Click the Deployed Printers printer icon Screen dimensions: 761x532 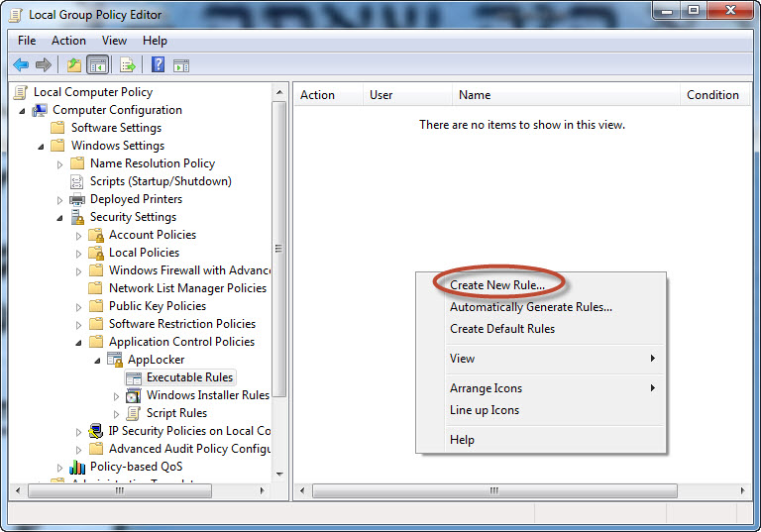coord(77,199)
